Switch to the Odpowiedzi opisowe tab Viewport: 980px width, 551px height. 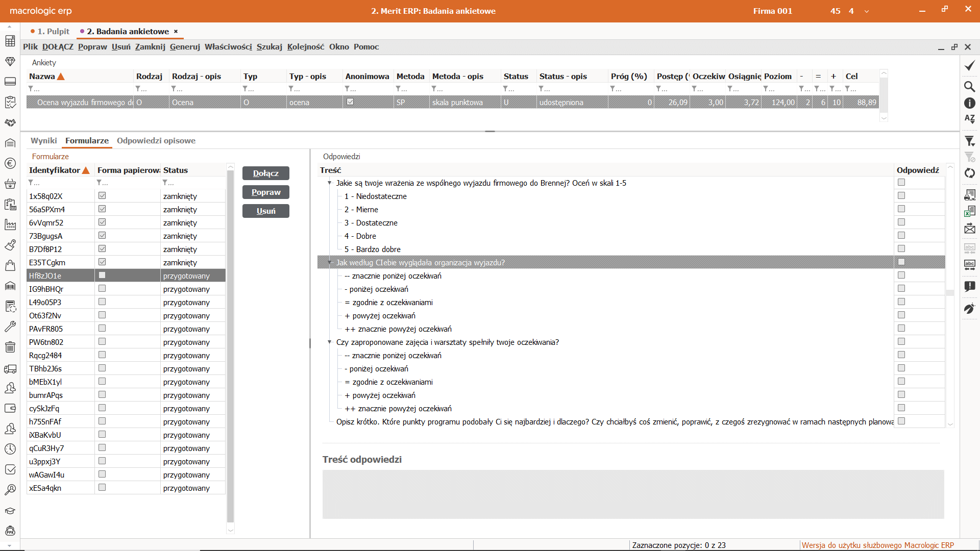coord(156,141)
